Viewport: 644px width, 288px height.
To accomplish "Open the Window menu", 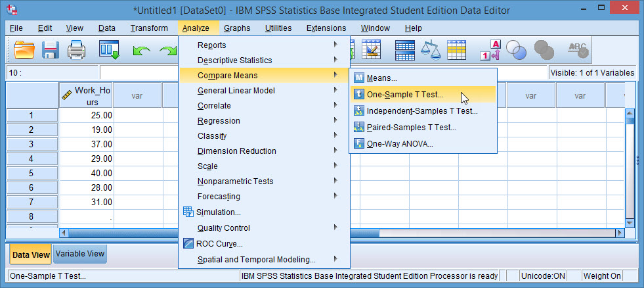I will click(x=375, y=28).
